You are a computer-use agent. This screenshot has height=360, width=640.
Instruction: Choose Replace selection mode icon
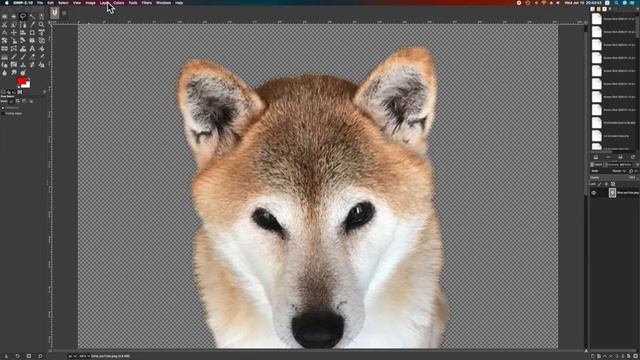coord(11,101)
